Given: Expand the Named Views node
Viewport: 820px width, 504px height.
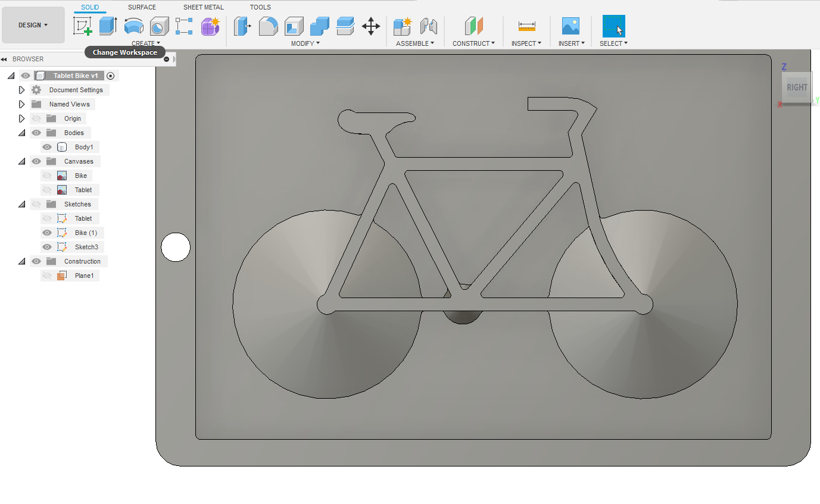Looking at the screenshot, I should 22,104.
